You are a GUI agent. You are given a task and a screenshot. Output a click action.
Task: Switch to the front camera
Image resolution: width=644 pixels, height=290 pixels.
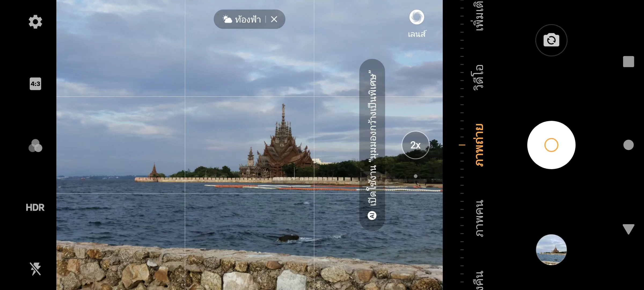[551, 40]
